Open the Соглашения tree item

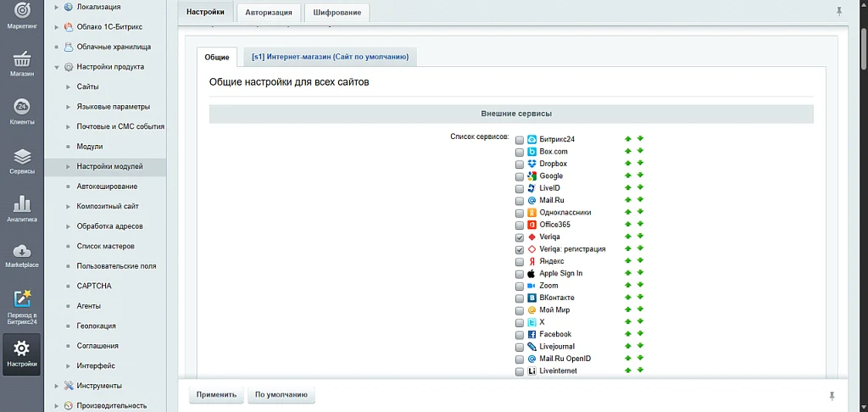coord(97,346)
